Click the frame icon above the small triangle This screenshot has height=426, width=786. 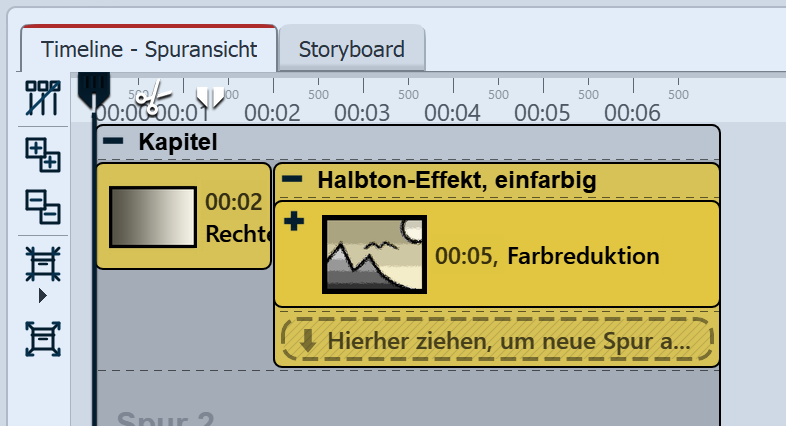click(43, 265)
